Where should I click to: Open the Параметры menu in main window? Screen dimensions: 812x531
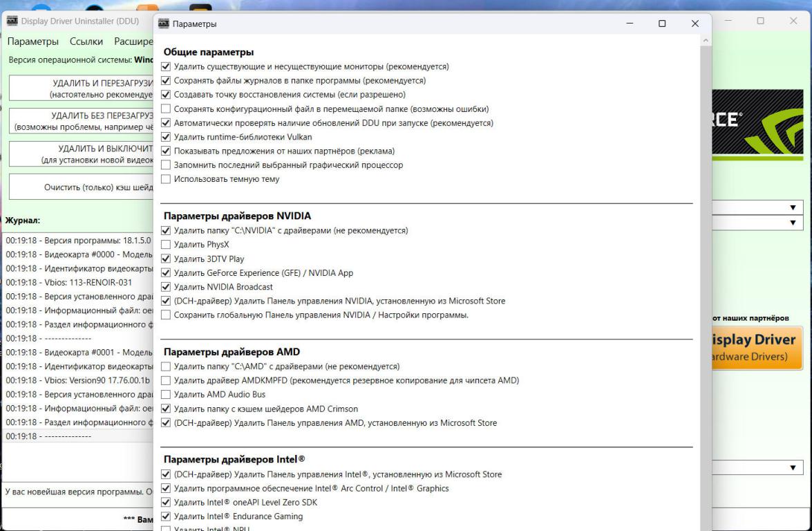click(33, 41)
